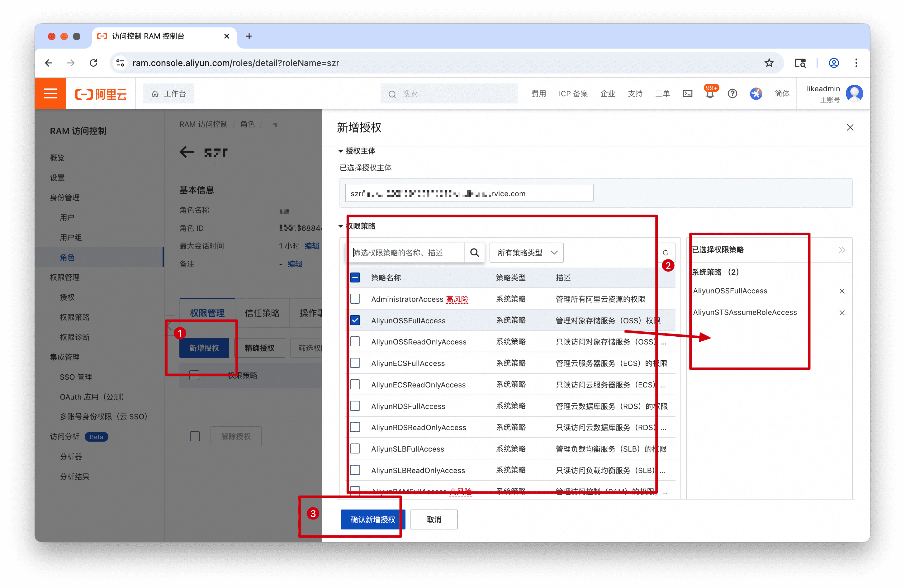Click the notification bell icon
This screenshot has width=905, height=588.
(x=709, y=94)
